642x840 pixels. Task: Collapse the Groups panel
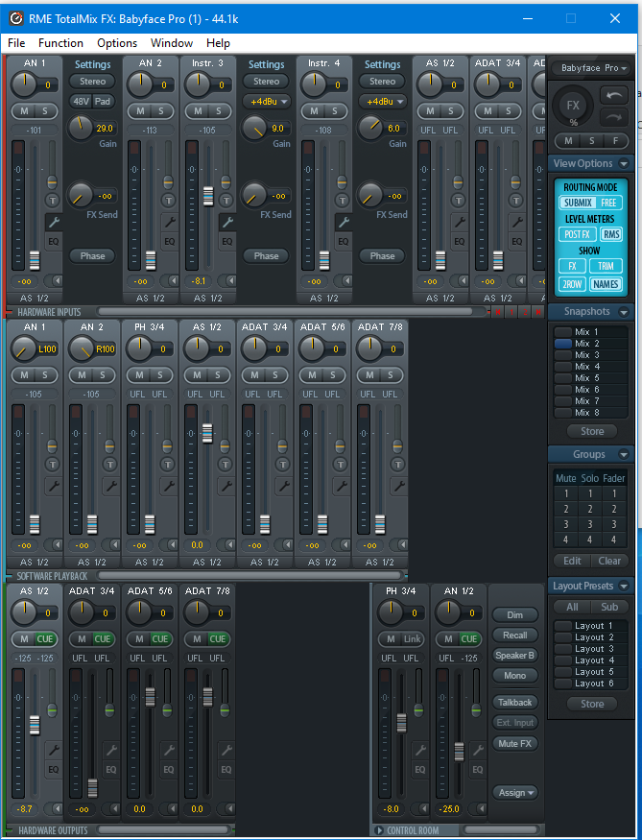[624, 454]
